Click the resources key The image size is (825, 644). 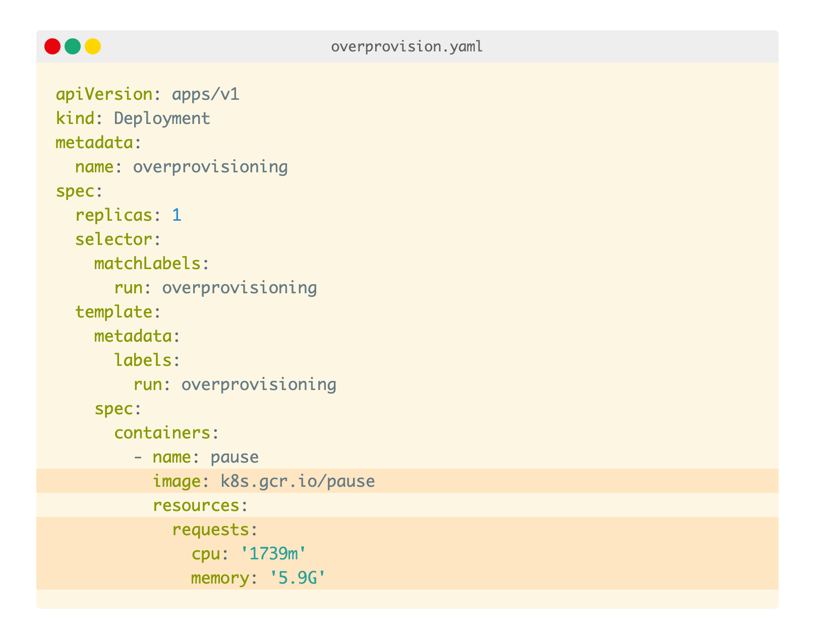click(196, 505)
